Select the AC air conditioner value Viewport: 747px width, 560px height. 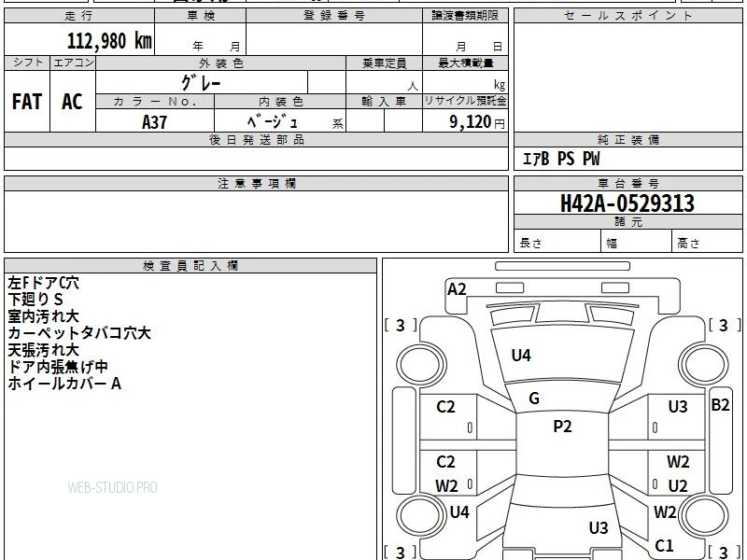click(x=73, y=102)
